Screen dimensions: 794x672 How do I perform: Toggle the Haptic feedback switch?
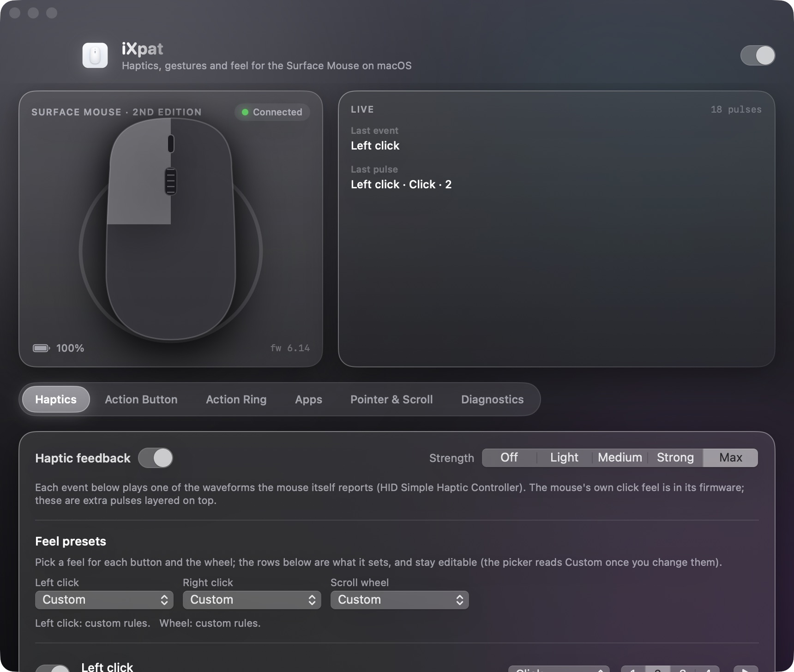(x=156, y=458)
